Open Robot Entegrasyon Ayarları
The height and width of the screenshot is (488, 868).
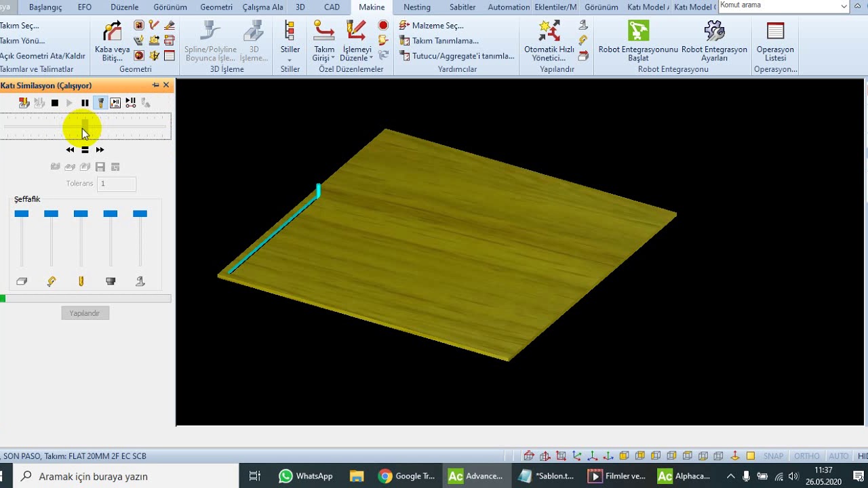(x=714, y=42)
